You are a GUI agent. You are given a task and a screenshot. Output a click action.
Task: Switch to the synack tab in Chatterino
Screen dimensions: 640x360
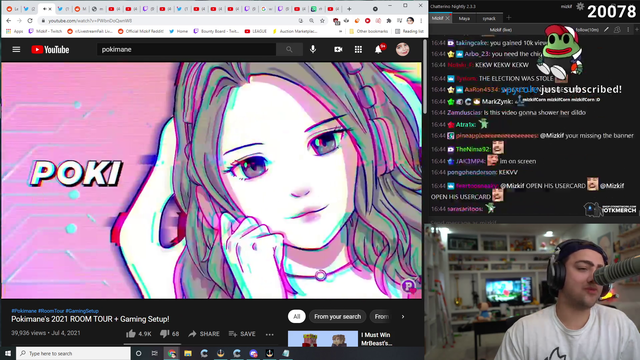tap(489, 18)
